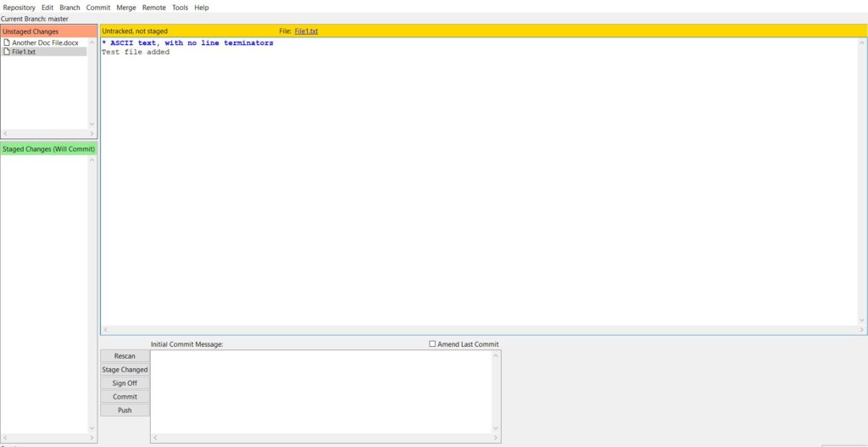Open the Branch menu
Viewport: 868px width, 447px height.
[70, 8]
